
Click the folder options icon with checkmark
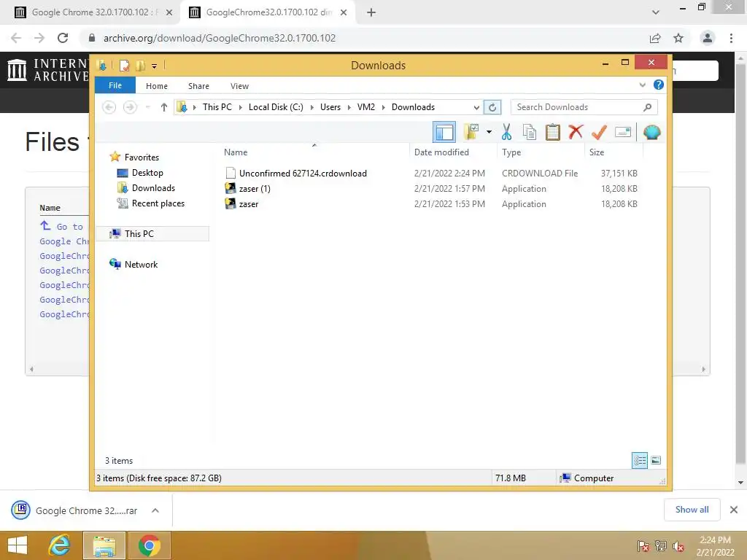(x=471, y=132)
